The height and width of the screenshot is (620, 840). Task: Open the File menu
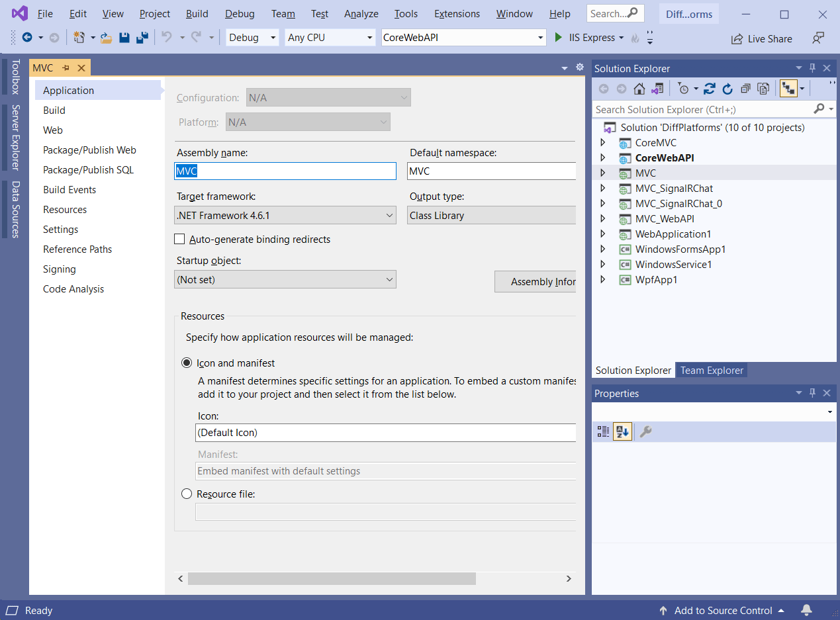click(x=45, y=13)
